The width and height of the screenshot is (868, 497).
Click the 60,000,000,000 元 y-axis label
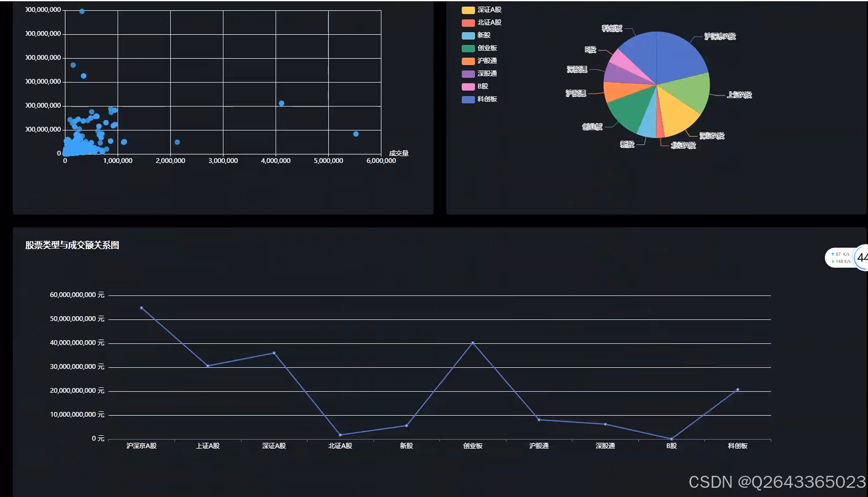tap(77, 295)
